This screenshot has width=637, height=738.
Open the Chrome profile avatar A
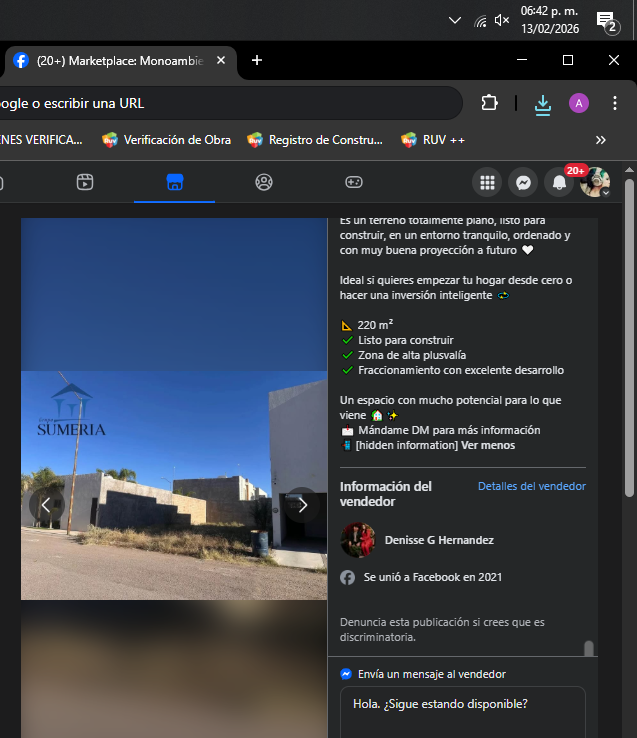pos(579,103)
